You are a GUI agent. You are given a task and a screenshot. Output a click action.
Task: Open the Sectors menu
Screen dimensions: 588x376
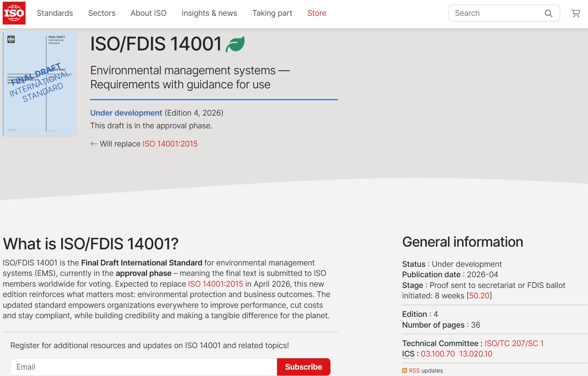[102, 13]
